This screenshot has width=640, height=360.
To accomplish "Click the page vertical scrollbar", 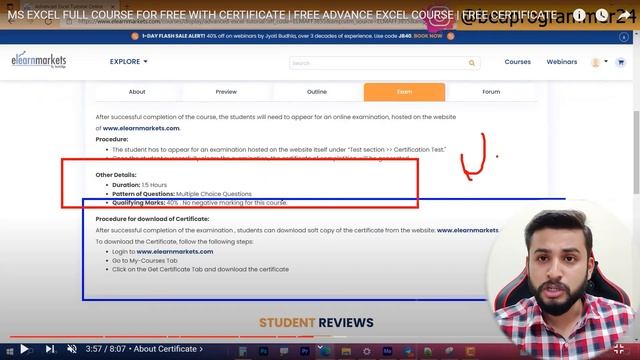I will pos(636,152).
